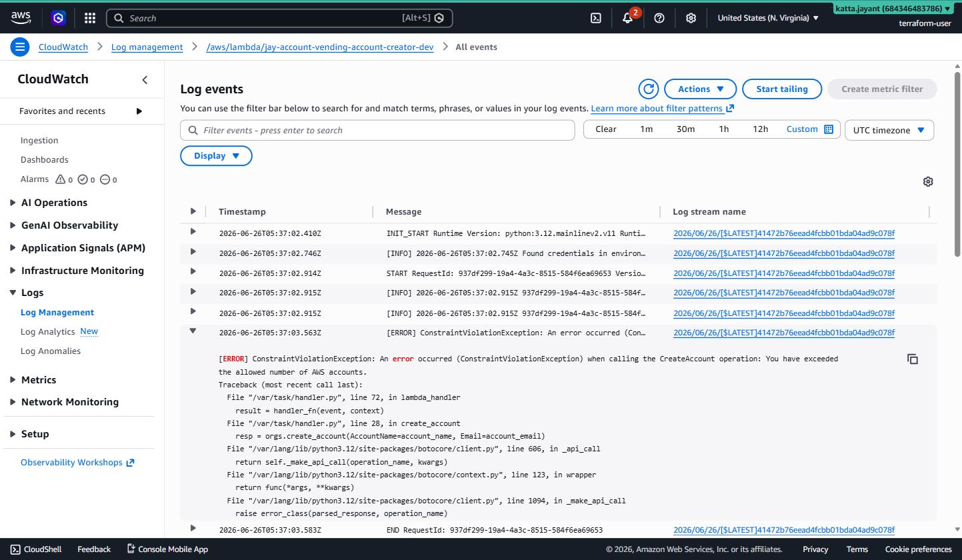Refresh the log events
The image size is (962, 560).
pyautogui.click(x=648, y=89)
